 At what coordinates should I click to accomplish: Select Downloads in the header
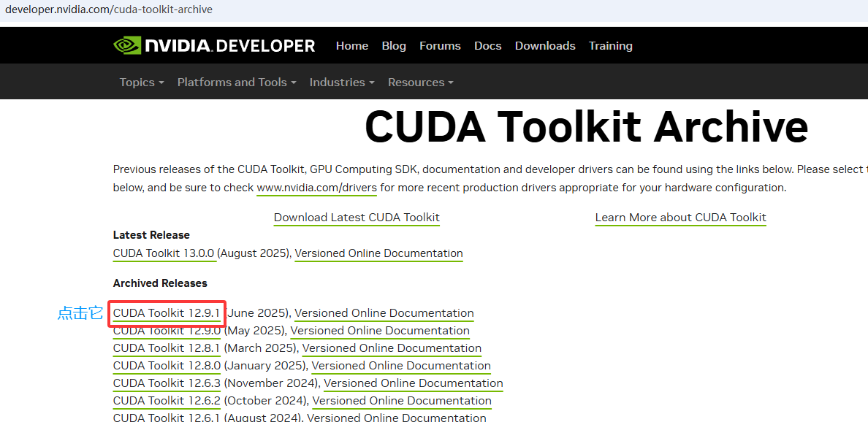pyautogui.click(x=545, y=46)
